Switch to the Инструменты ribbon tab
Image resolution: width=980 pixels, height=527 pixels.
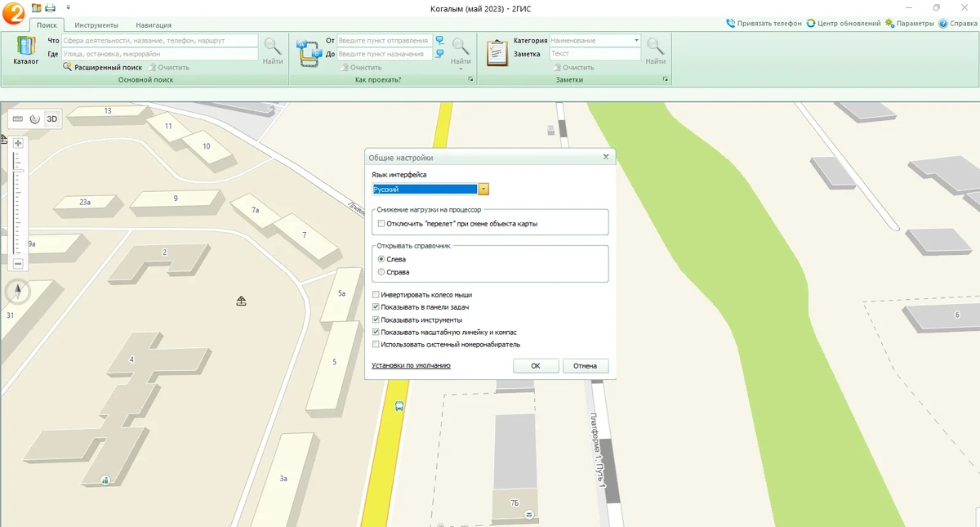click(96, 25)
